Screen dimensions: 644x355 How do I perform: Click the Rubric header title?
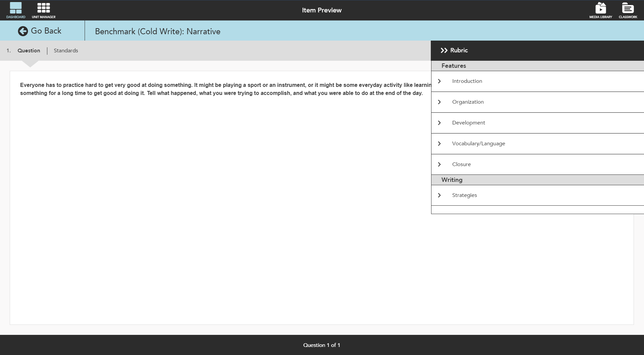coord(459,50)
